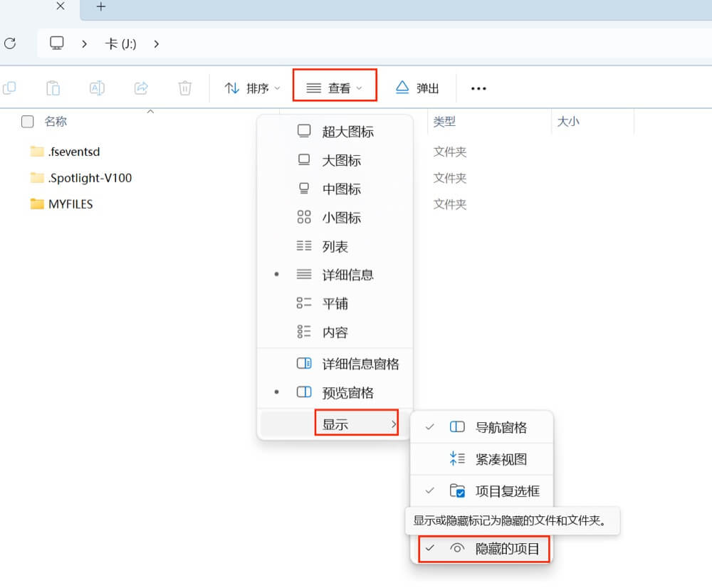The width and height of the screenshot is (712, 588).
Task: Choose 中图标 view mode
Action: pyautogui.click(x=340, y=189)
